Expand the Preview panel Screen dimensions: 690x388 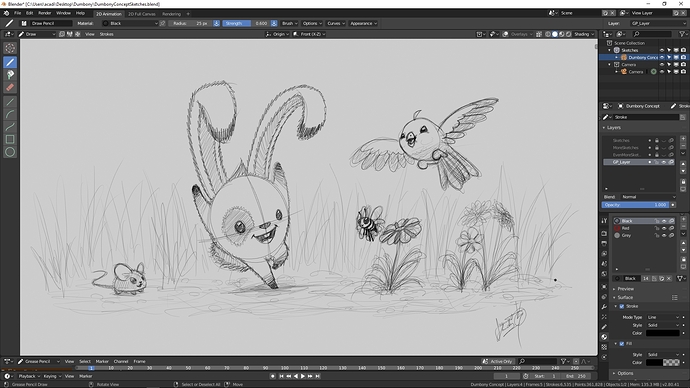pyautogui.click(x=625, y=289)
